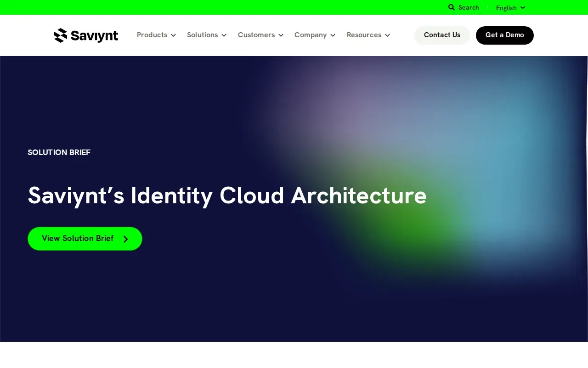Click the arrow on View Solution Brief

click(x=125, y=239)
